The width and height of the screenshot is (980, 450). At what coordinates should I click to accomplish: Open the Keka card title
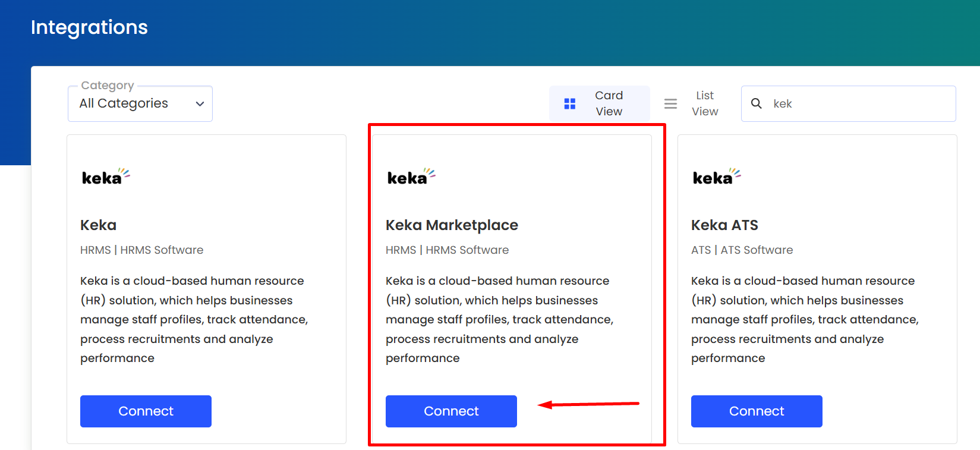coord(99,225)
